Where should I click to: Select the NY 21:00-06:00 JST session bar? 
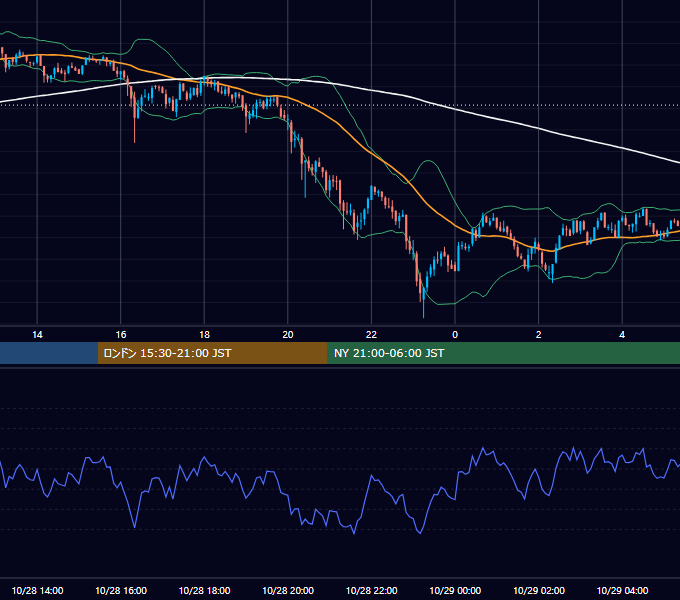point(503,353)
